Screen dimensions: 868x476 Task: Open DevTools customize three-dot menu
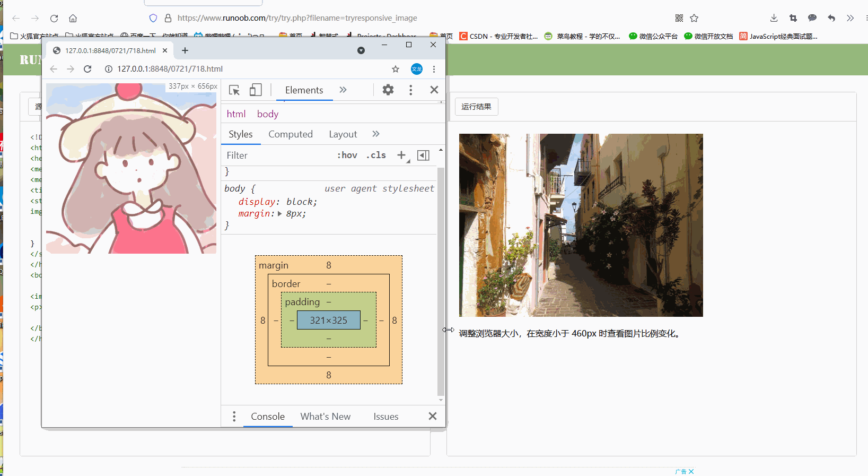[x=410, y=90]
